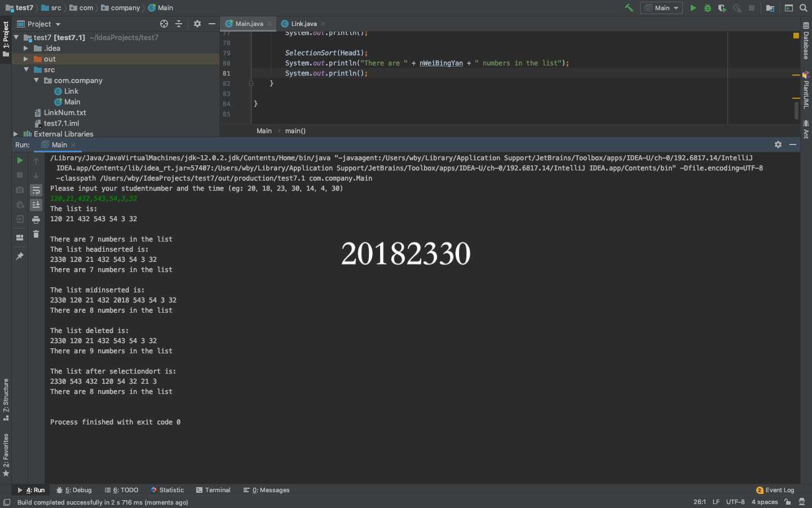Open the 6: TODO tool tab
This screenshot has width=812, height=508.
click(x=122, y=490)
